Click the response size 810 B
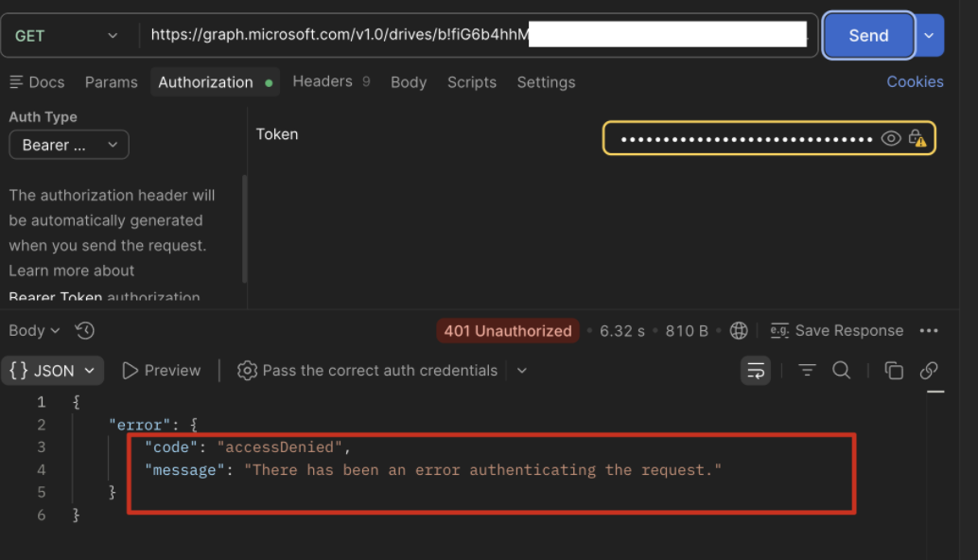Screen dimensions: 978x560 (687, 330)
